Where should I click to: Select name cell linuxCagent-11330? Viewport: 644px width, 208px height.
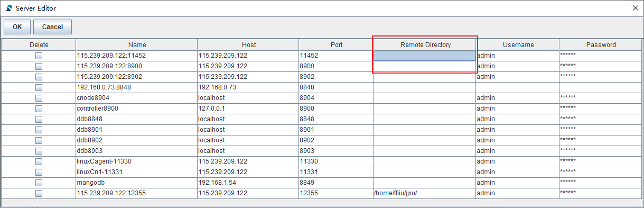click(137, 161)
